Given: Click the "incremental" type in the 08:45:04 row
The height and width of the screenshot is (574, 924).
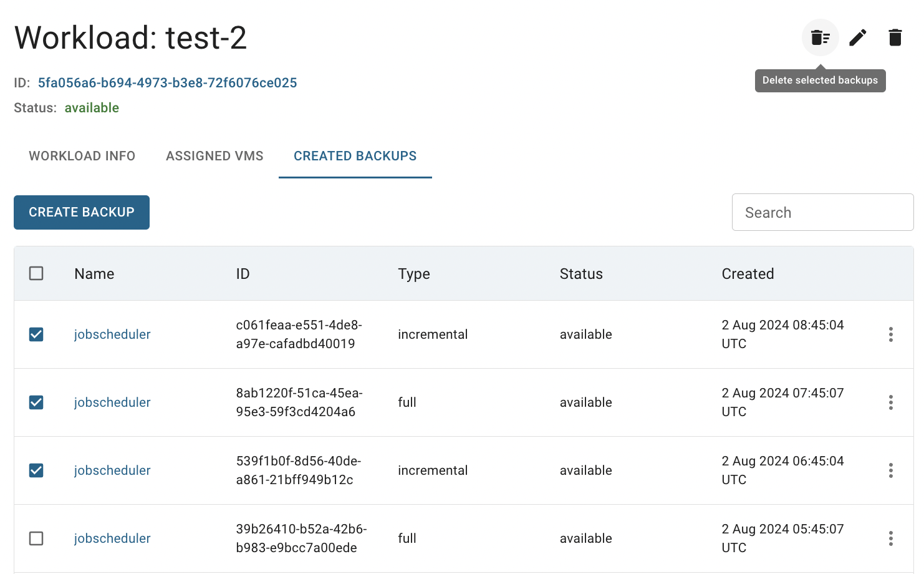Looking at the screenshot, I should click(x=433, y=334).
